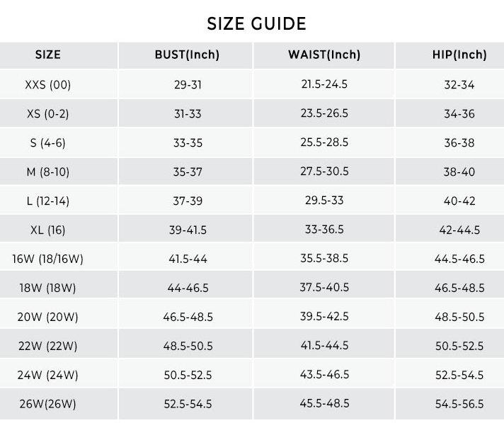This screenshot has width=504, height=423.
Task: Click bust value 39-41.5 for XL
Action: coord(188,230)
